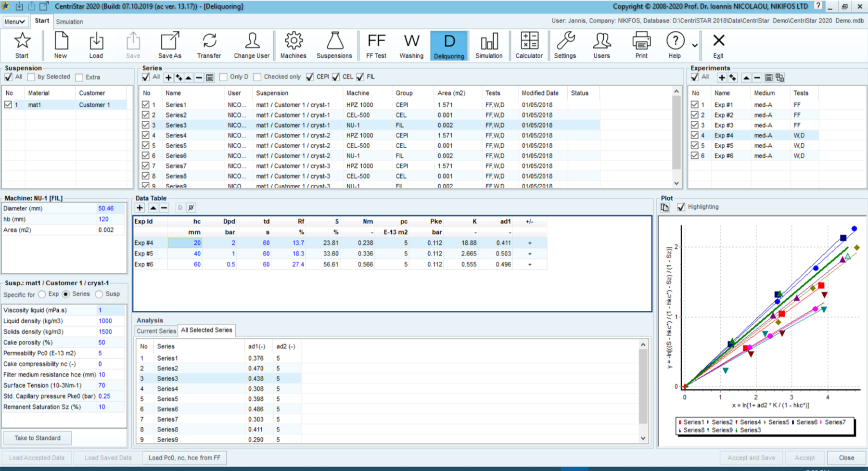
Task: Open the Current Series analysis tab
Action: (x=156, y=331)
